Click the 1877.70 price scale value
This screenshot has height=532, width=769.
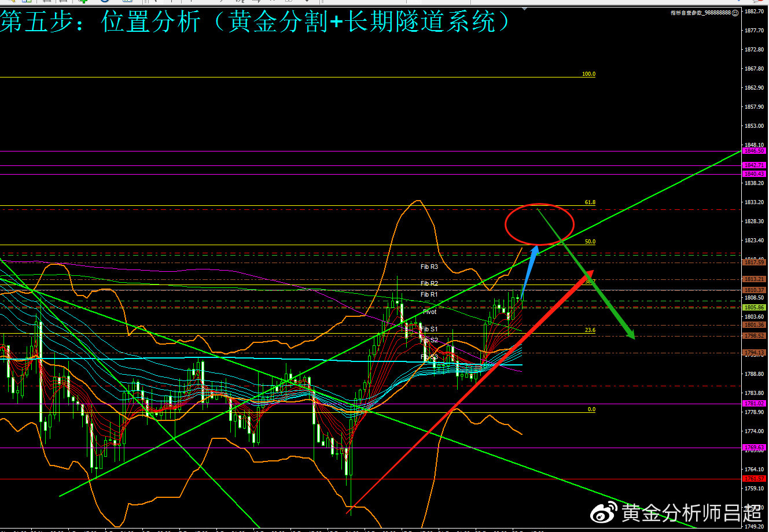tap(755, 31)
